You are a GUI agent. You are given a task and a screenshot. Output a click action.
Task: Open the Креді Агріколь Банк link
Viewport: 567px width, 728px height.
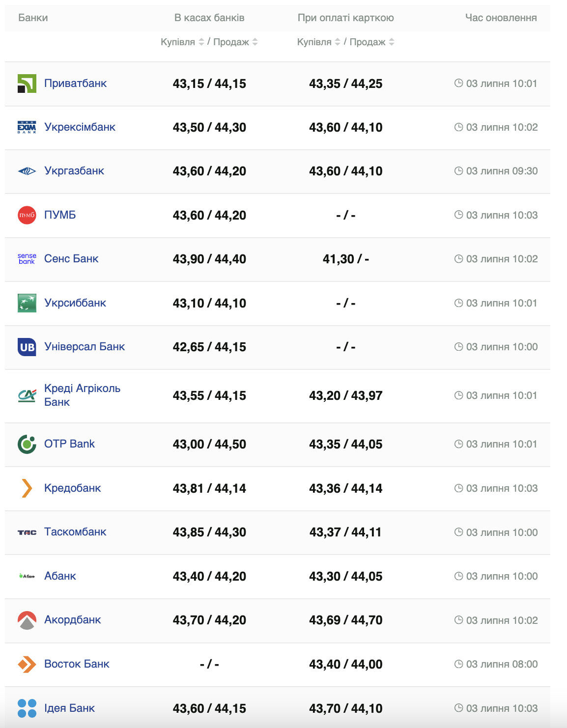pos(82,395)
